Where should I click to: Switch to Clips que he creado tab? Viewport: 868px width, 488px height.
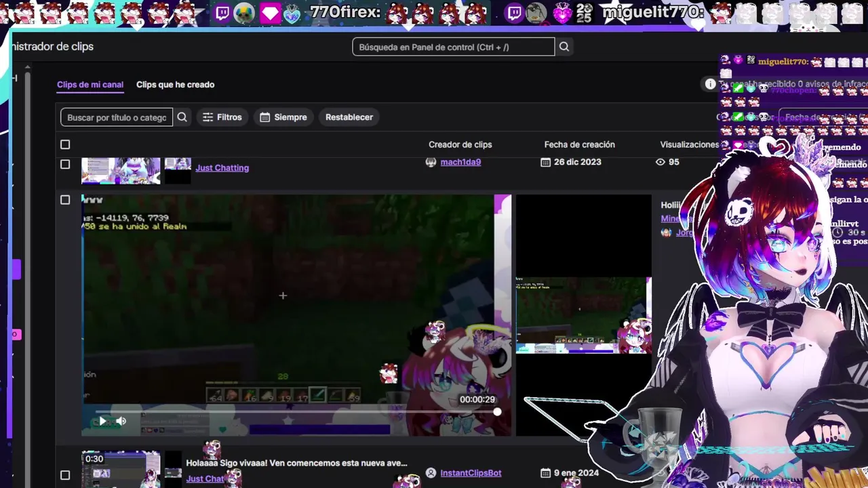click(175, 85)
